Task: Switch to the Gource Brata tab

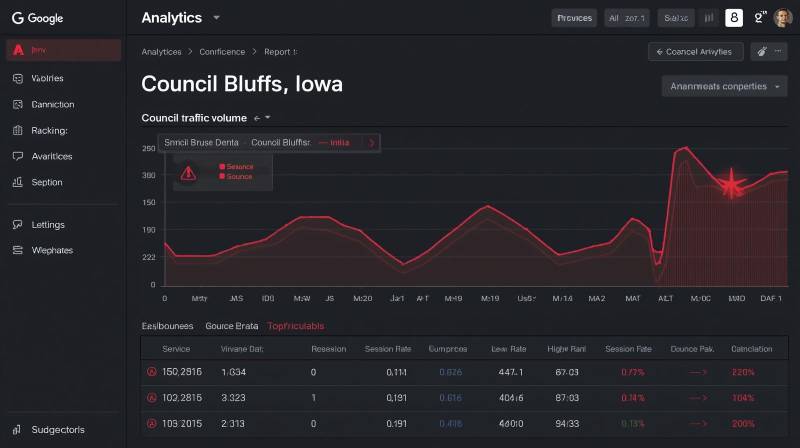Action: click(x=231, y=326)
